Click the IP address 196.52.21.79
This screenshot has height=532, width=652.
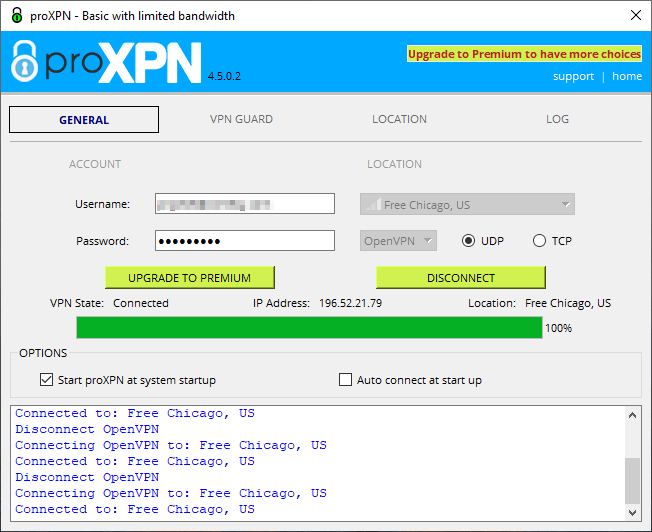coord(351,303)
